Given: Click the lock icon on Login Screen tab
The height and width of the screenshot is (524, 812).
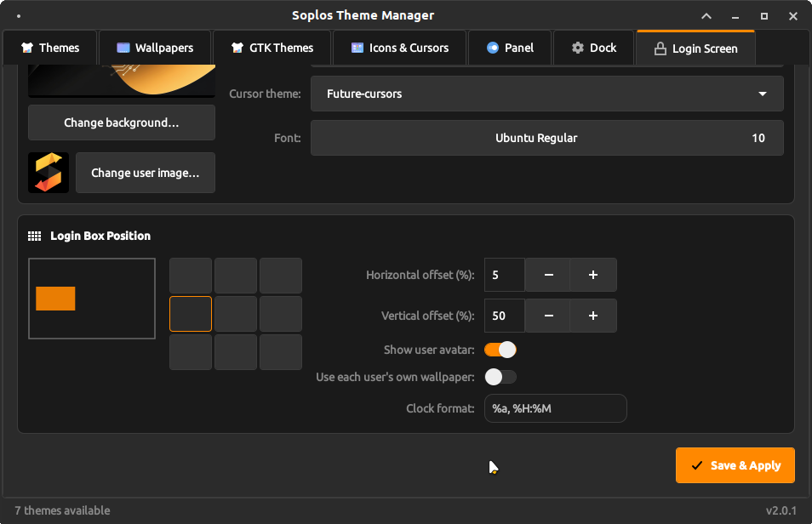Looking at the screenshot, I should (x=660, y=48).
